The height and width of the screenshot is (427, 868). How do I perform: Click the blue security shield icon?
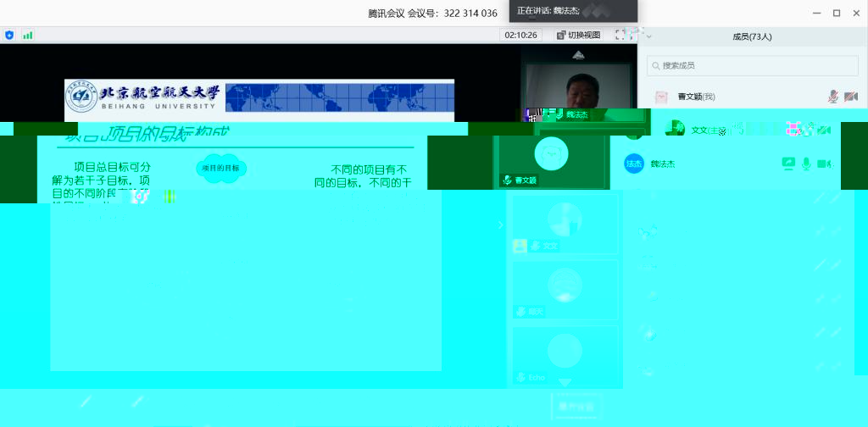click(x=9, y=35)
